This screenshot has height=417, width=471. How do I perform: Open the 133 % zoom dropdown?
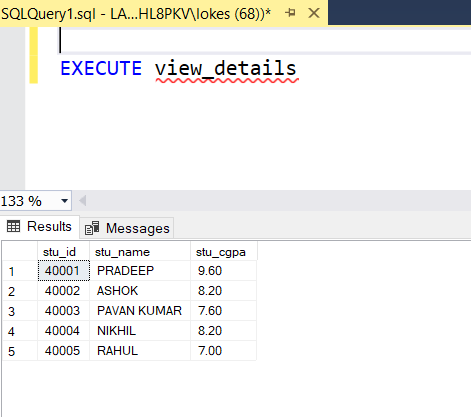click(64, 201)
